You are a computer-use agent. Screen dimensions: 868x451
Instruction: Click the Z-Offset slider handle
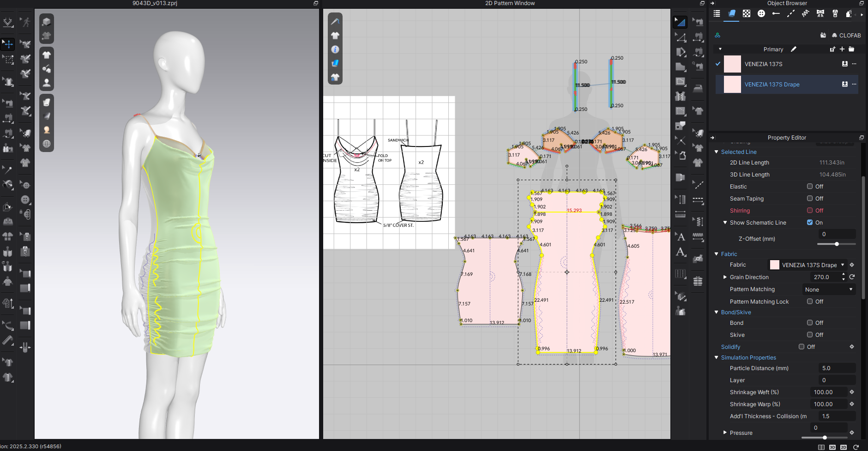837,244
